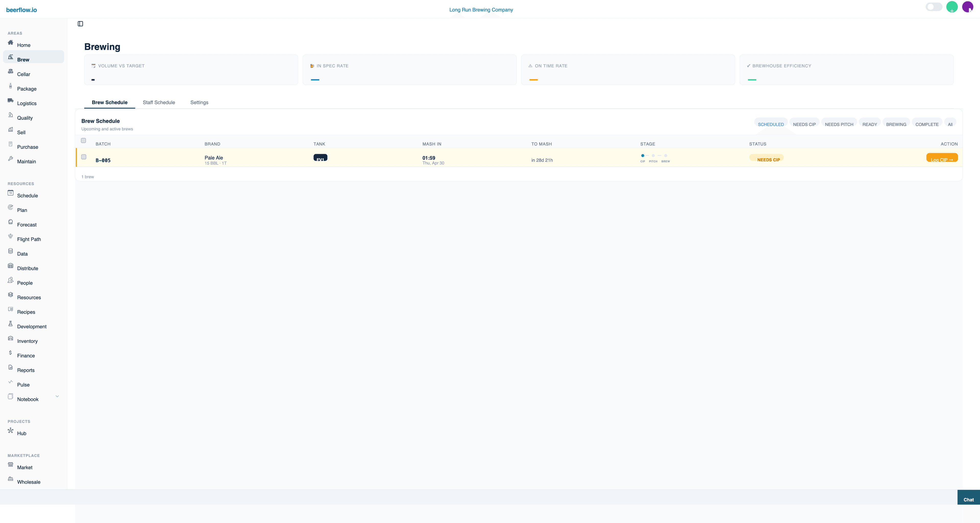Click the Data database icon
980x523 pixels.
tap(11, 251)
